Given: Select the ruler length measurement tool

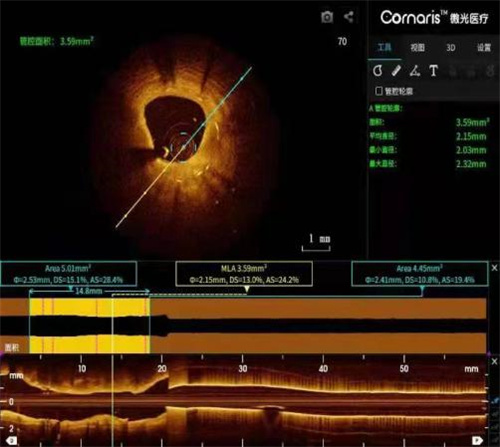Looking at the screenshot, I should coord(396,71).
